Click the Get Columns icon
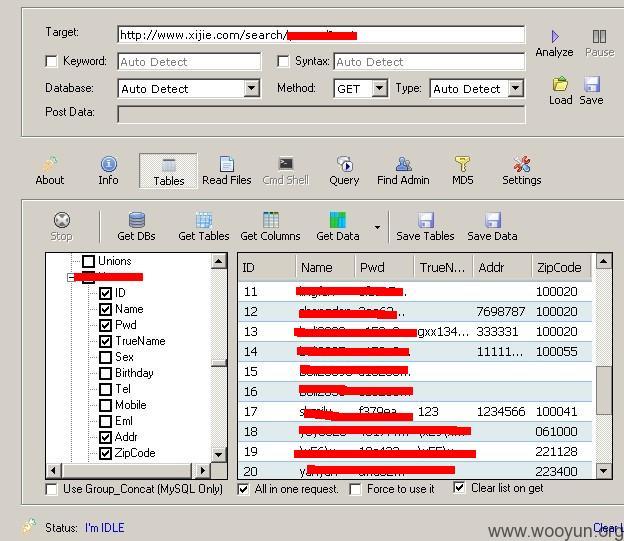This screenshot has height=541, width=624. pyautogui.click(x=271, y=220)
